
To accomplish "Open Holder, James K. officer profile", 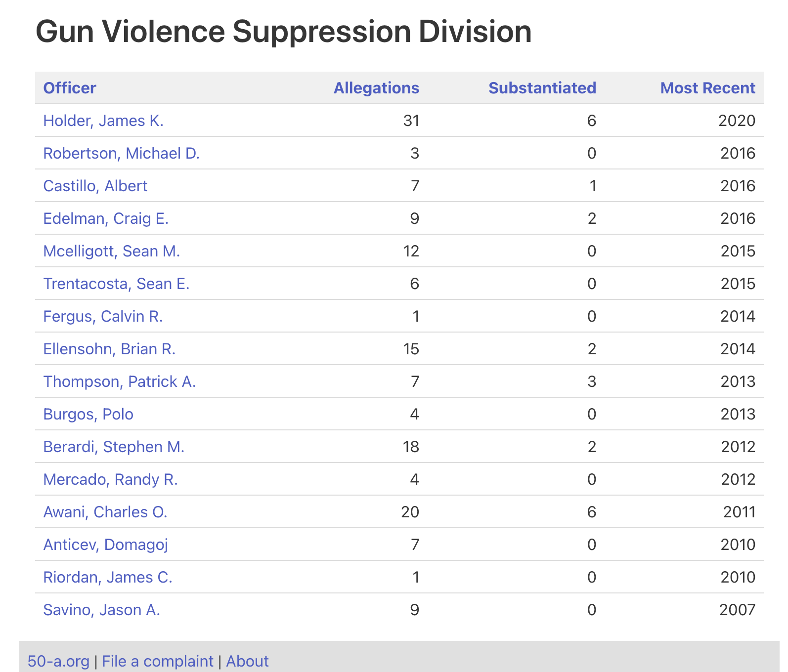I will point(103,121).
